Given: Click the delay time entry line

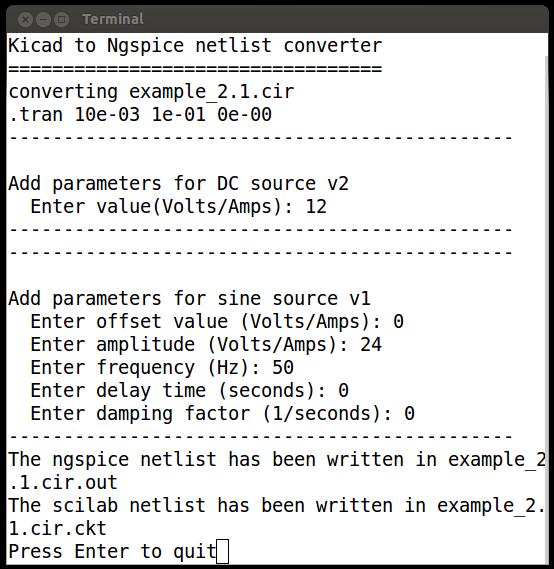Looking at the screenshot, I should (x=189, y=391).
